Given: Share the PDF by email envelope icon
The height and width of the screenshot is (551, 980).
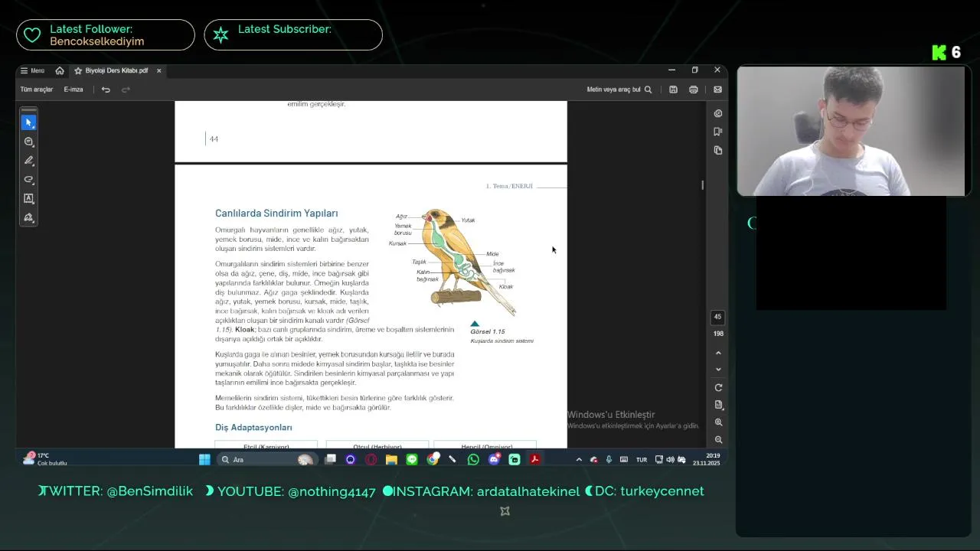Looking at the screenshot, I should [717, 90].
